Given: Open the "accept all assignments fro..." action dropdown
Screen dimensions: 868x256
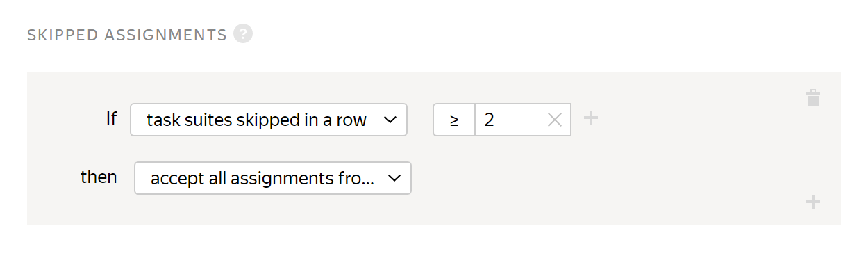Looking at the screenshot, I should (x=273, y=178).
